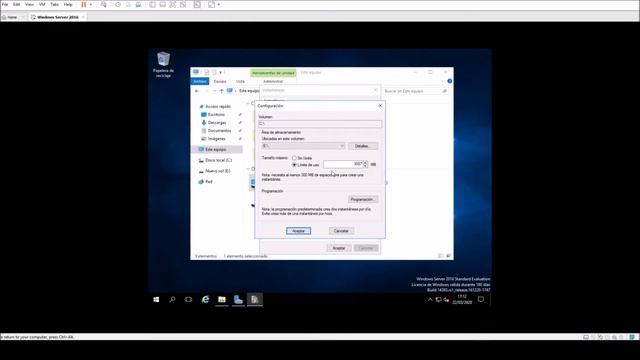Viewport: 640px width, 360px height.
Task: Click the network tray icon
Action: click(438, 300)
